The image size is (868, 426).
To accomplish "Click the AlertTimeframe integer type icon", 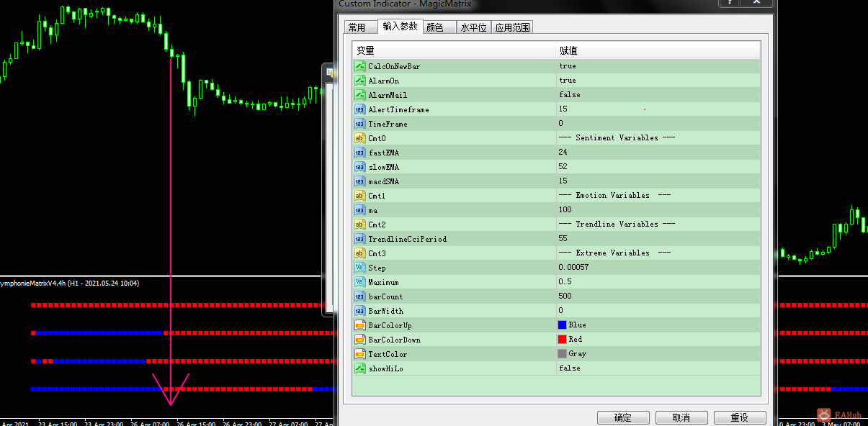I will click(359, 109).
